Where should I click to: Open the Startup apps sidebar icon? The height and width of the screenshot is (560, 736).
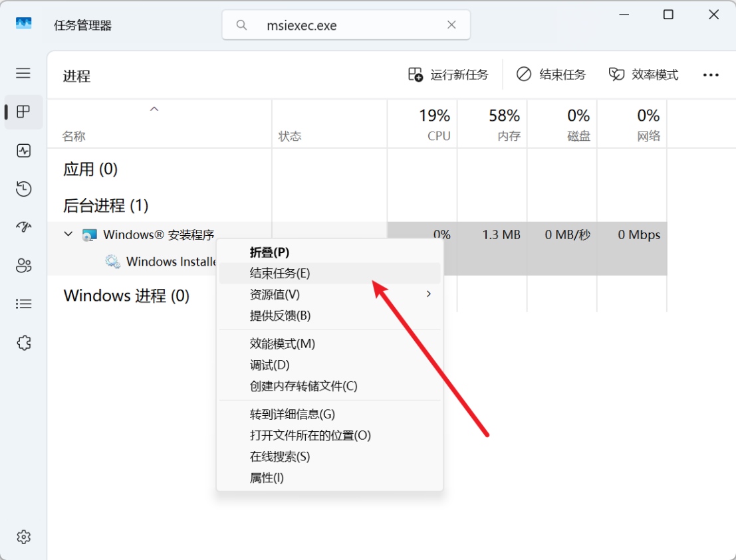pyautogui.click(x=23, y=227)
